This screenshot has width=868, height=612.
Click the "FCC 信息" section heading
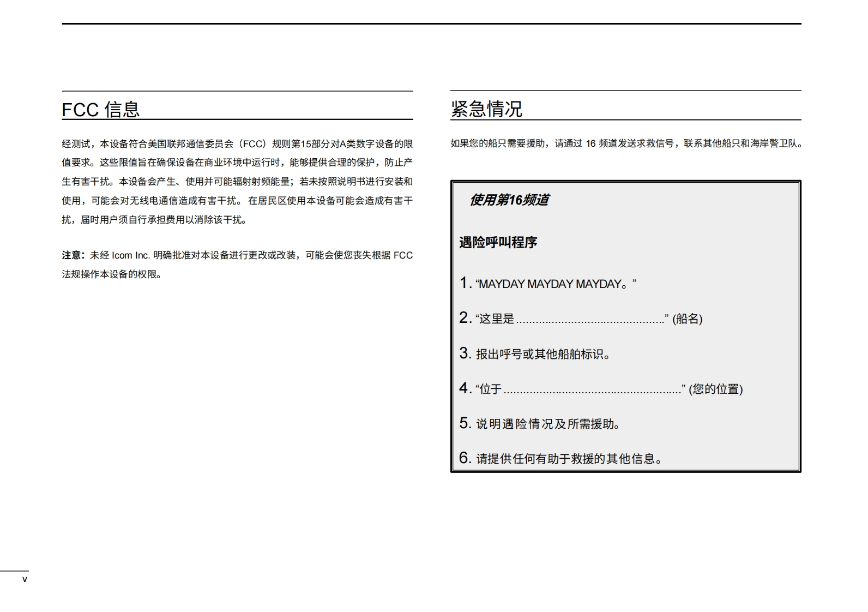[101, 109]
